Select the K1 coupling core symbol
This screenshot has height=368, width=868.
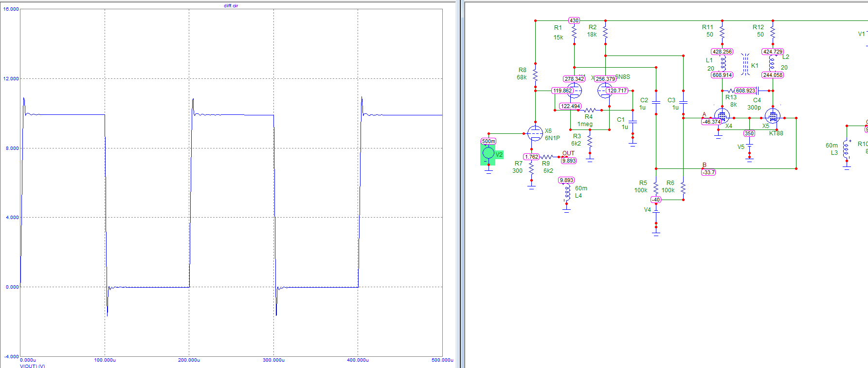(745, 64)
